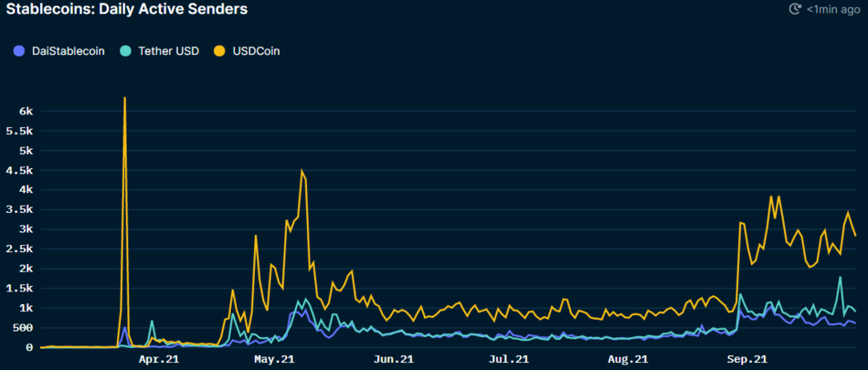Click the Aug.21 x-axis label
This screenshot has height=370, width=868.
(628, 360)
